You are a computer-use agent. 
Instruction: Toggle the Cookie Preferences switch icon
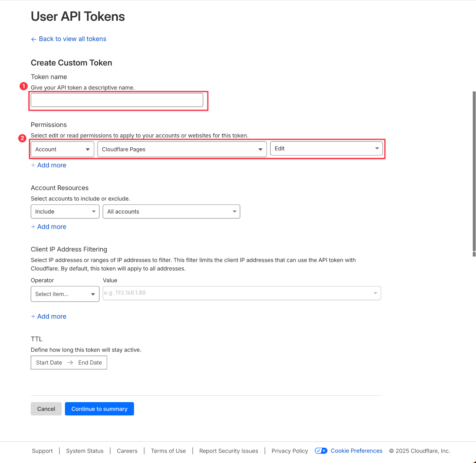point(321,451)
